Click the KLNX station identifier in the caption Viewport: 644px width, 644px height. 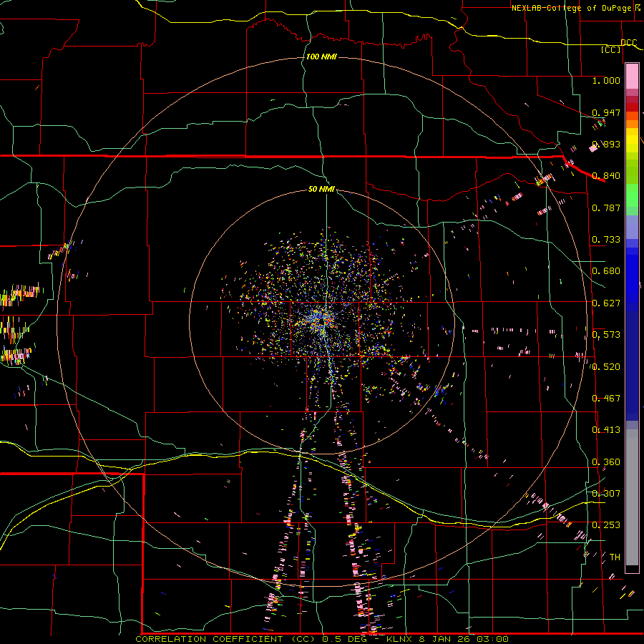click(399, 639)
